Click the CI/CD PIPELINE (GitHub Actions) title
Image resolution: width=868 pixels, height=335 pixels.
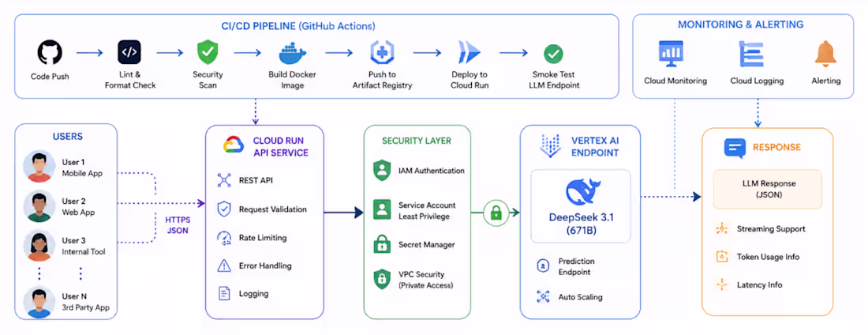pyautogui.click(x=297, y=25)
